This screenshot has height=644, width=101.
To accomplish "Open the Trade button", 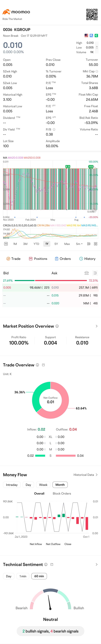I will point(13,259).
